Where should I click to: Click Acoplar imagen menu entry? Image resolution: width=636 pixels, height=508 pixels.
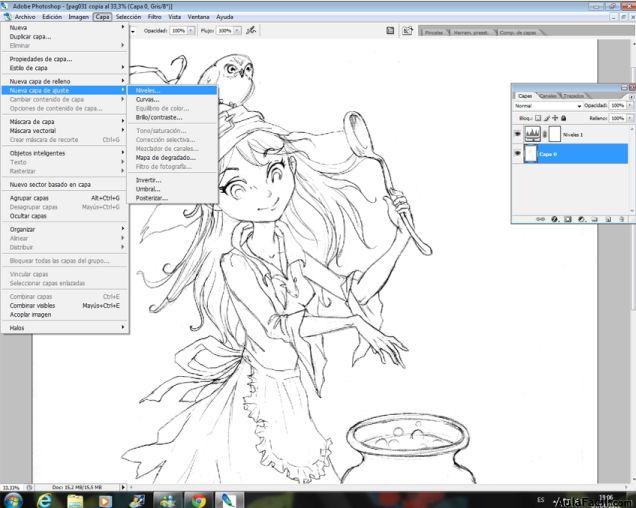pos(65,314)
